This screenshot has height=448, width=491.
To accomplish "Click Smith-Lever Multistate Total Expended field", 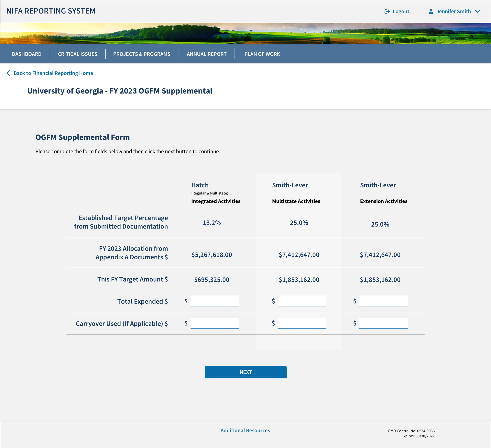I will pyautogui.click(x=302, y=301).
